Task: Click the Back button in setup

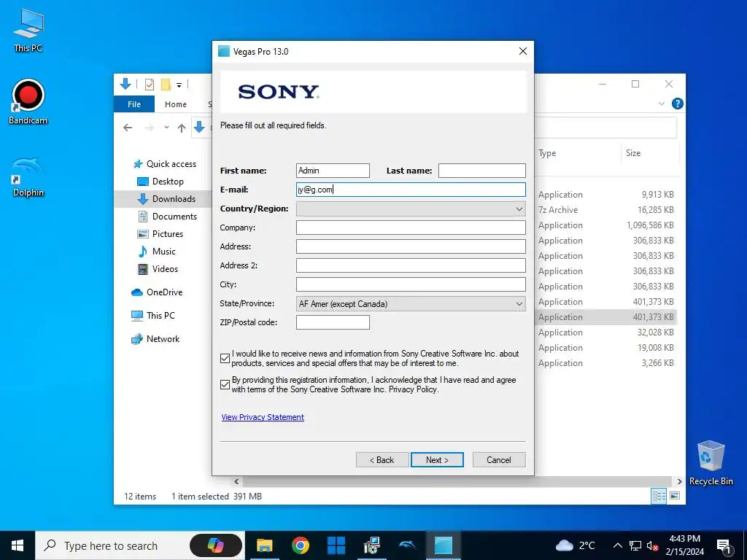Action: [382, 460]
